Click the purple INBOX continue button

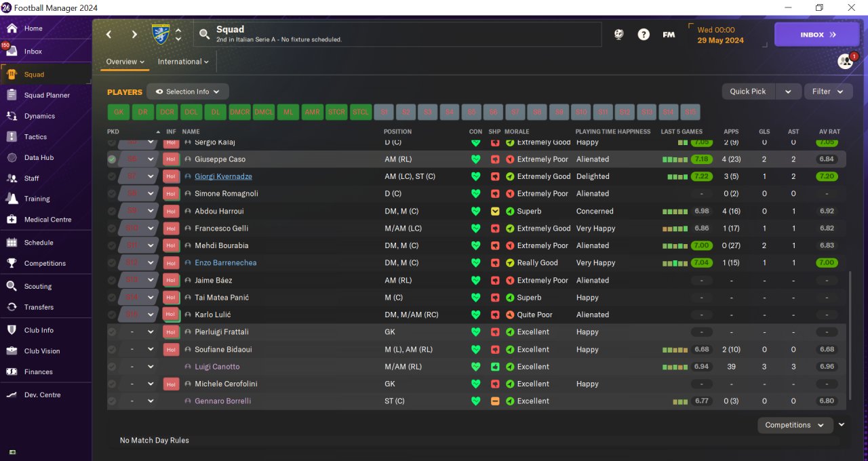click(x=816, y=35)
